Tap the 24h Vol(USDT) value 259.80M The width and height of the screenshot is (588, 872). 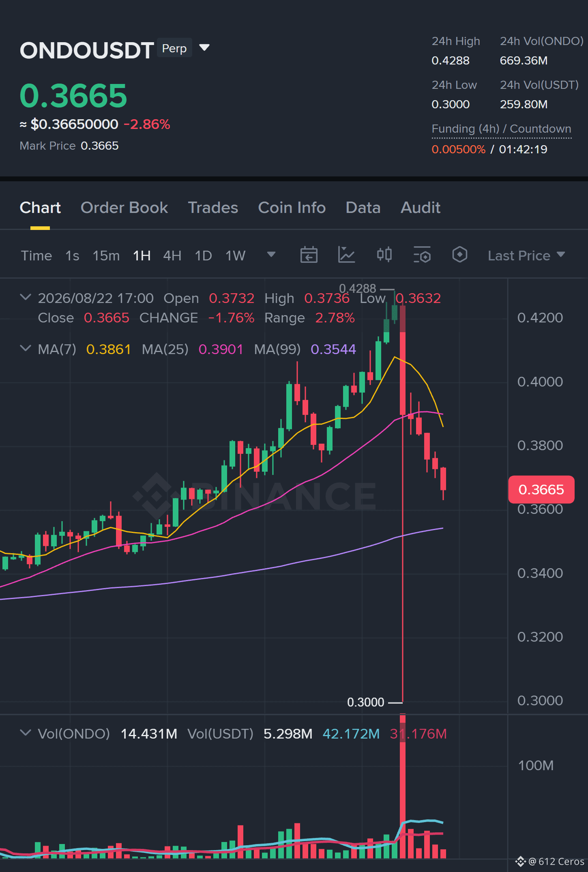click(x=524, y=104)
